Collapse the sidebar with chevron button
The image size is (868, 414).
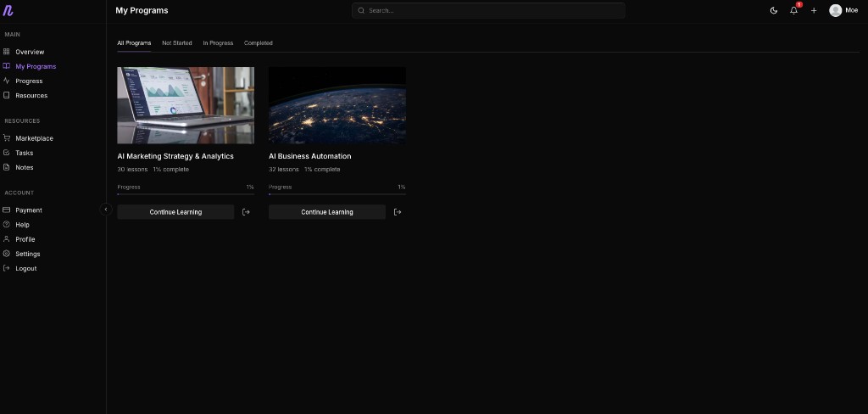(x=106, y=210)
